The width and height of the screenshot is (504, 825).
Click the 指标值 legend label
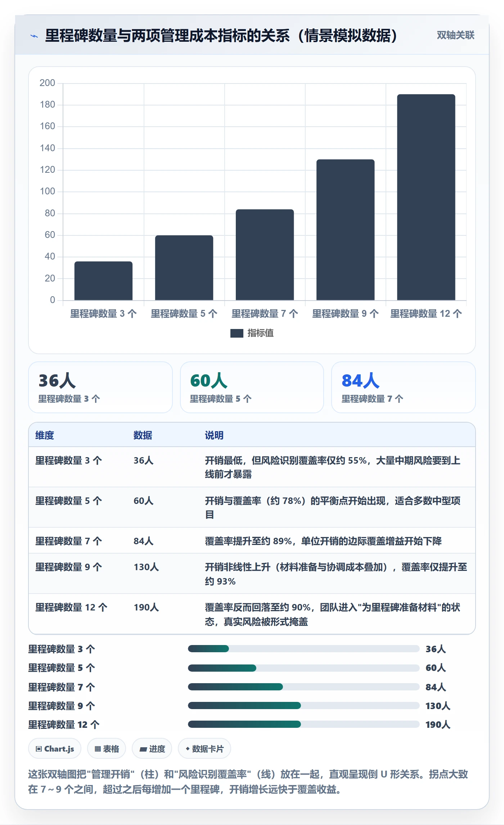point(261,333)
